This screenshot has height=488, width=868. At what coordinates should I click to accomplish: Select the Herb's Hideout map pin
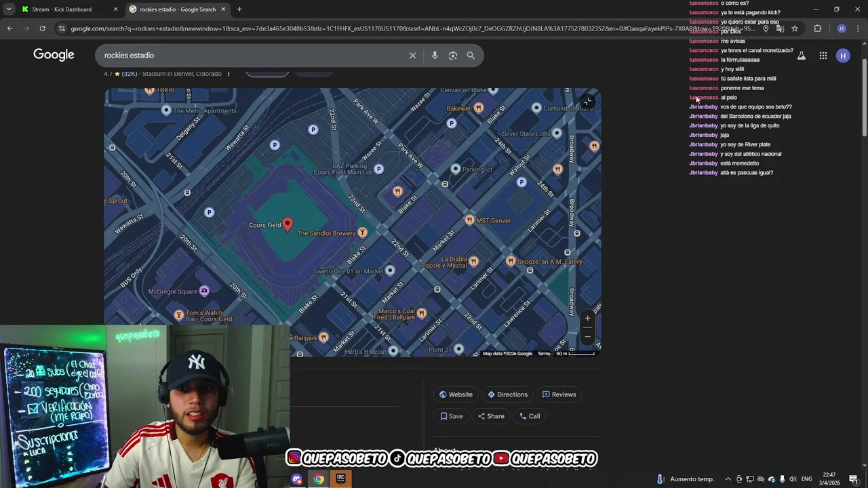tap(393, 351)
